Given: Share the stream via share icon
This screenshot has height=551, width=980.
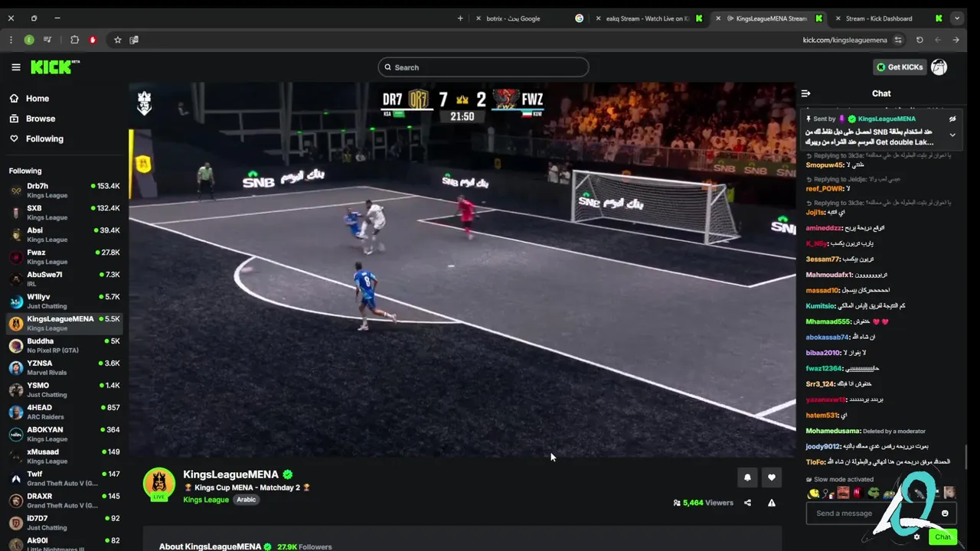Looking at the screenshot, I should coord(747,503).
